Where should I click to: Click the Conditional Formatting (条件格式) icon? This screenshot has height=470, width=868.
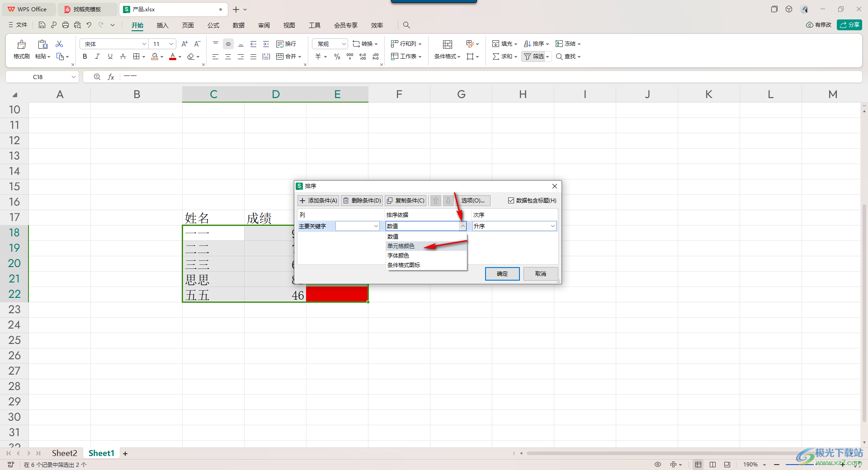[448, 44]
